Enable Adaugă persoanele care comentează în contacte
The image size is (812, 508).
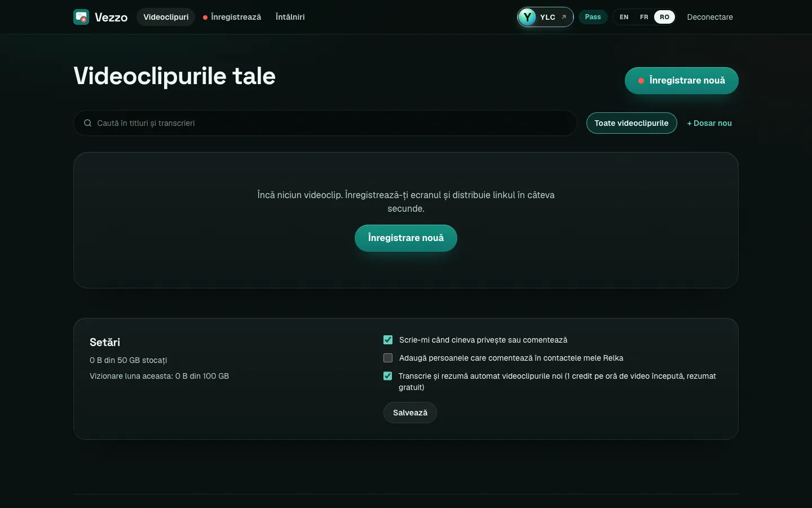[x=388, y=358]
